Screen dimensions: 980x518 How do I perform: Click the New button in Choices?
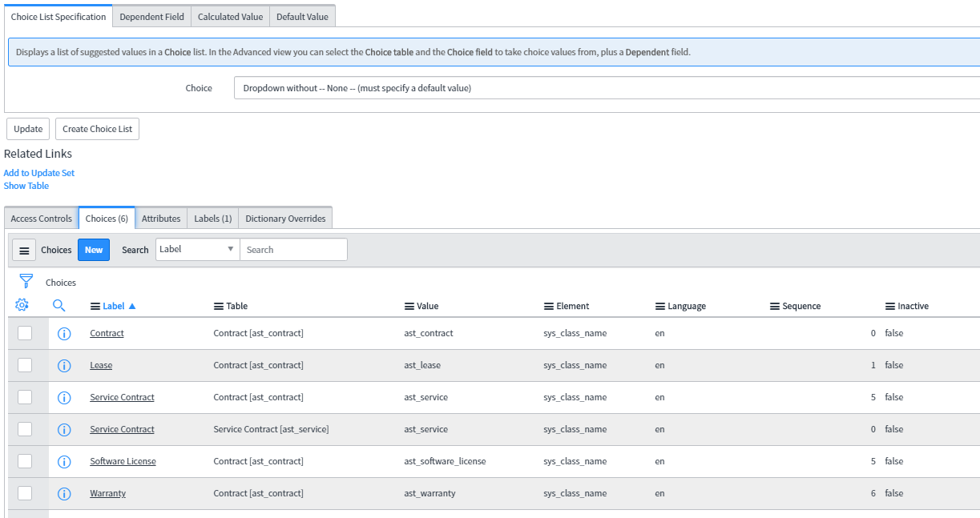point(94,250)
